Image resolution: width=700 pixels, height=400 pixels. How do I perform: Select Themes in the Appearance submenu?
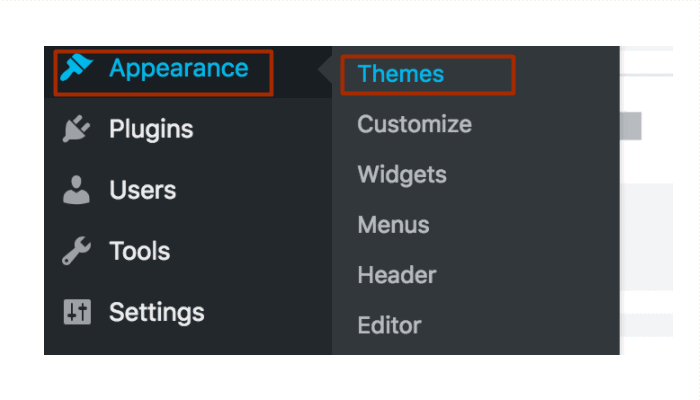click(400, 74)
